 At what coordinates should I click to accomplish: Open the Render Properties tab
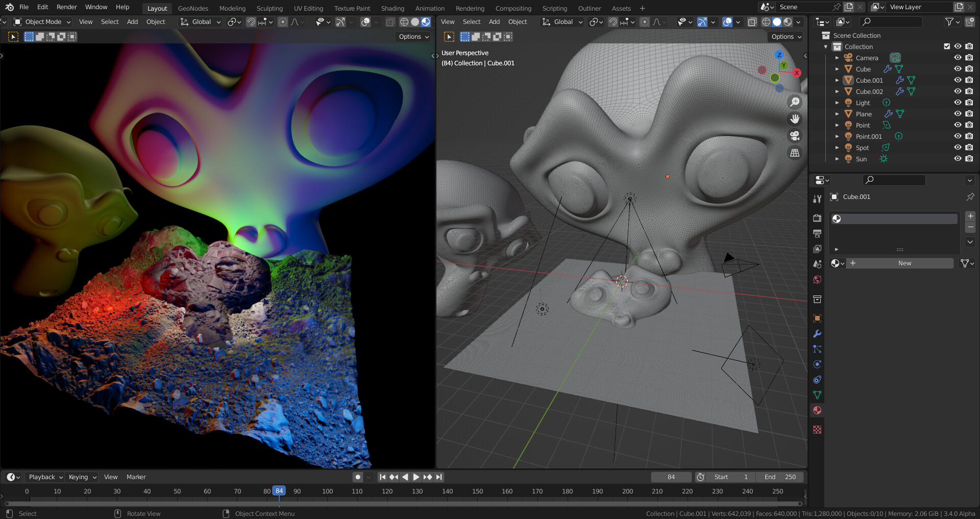817,218
